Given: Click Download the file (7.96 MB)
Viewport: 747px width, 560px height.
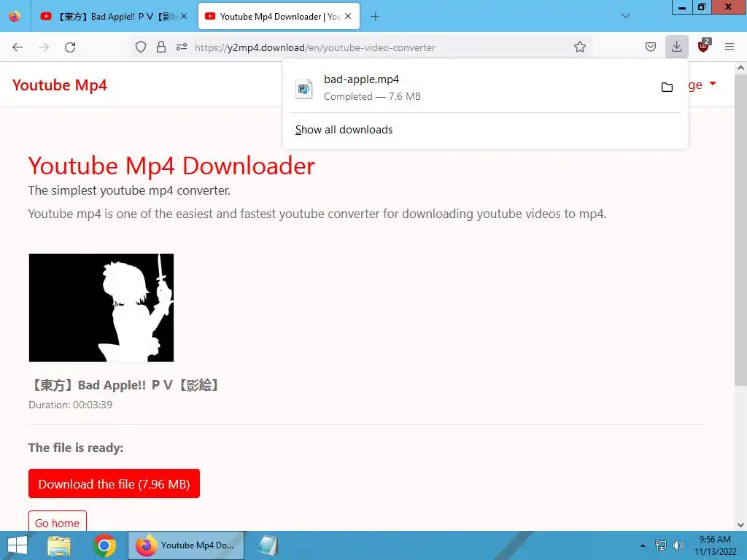Looking at the screenshot, I should [114, 484].
